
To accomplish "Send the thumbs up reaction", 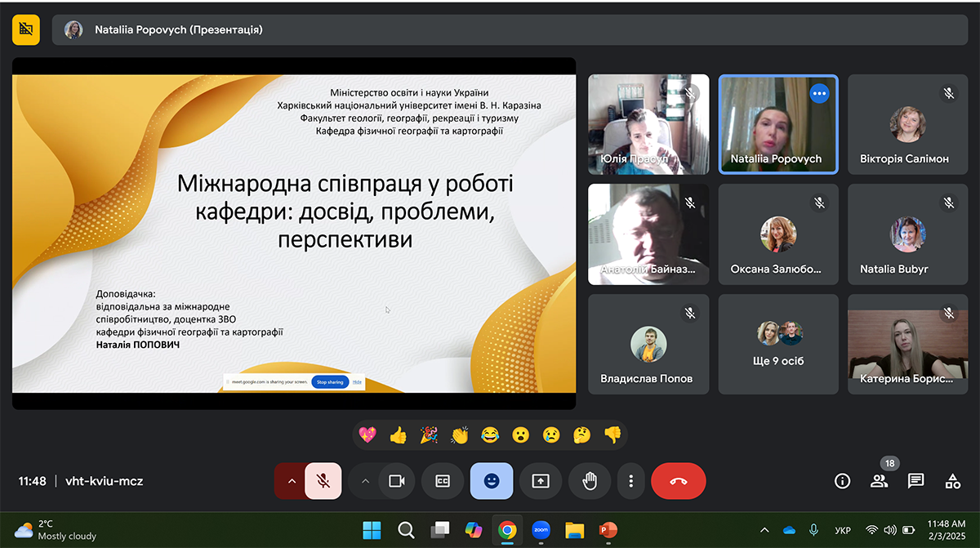I will tap(398, 435).
